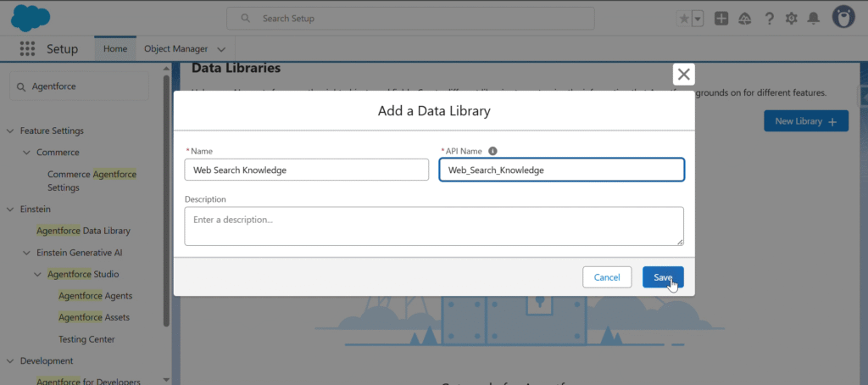This screenshot has height=385, width=868.
Task: Open Commerce Agentforce Settings
Action: [92, 181]
